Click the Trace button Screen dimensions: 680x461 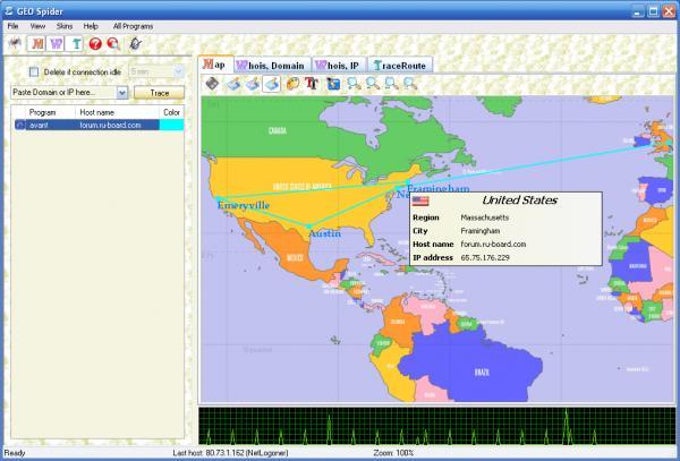pyautogui.click(x=159, y=93)
